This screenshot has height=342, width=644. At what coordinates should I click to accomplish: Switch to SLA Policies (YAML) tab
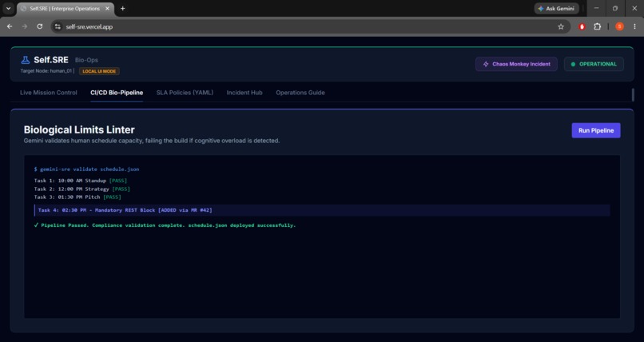(185, 93)
